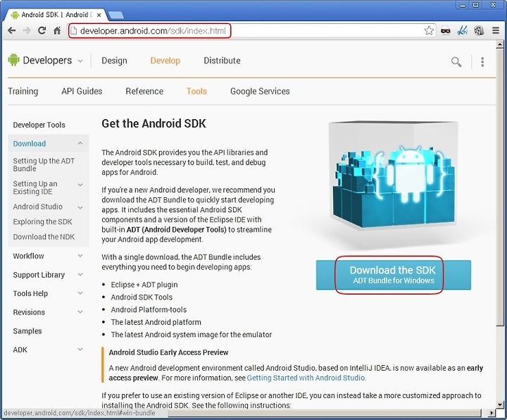
Task: Open Developer Tools in the sidebar
Action: click(39, 125)
